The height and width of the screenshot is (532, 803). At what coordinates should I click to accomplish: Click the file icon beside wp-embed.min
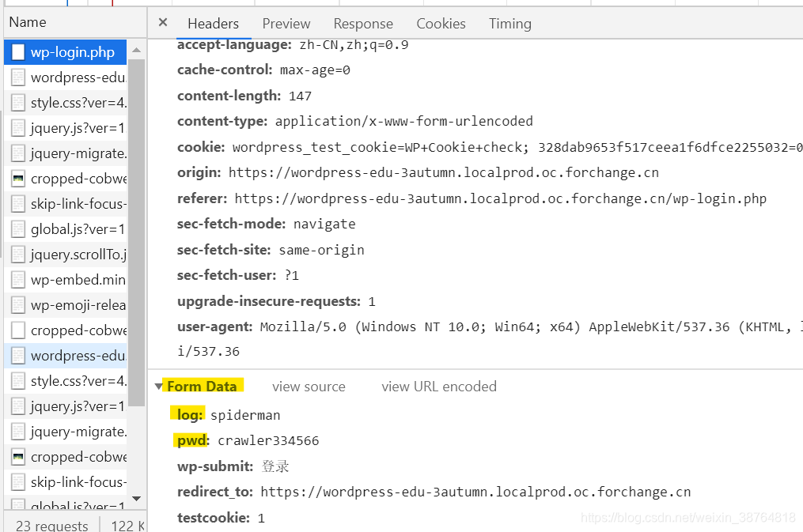pos(18,280)
